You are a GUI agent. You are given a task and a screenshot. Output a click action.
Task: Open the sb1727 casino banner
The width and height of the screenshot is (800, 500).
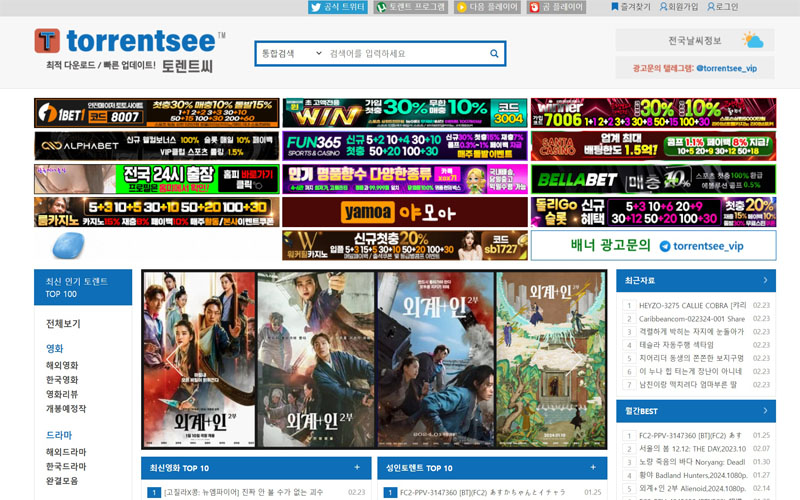click(405, 245)
